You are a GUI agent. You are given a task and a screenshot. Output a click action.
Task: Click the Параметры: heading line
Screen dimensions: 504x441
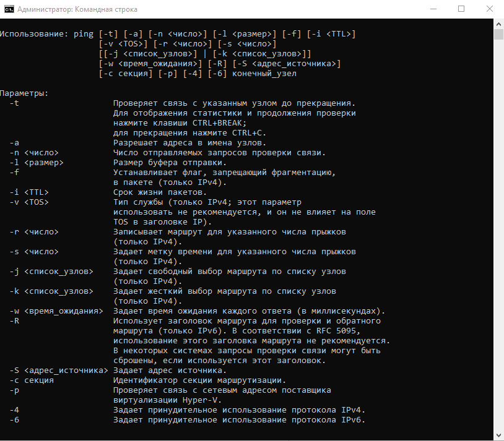(x=25, y=93)
